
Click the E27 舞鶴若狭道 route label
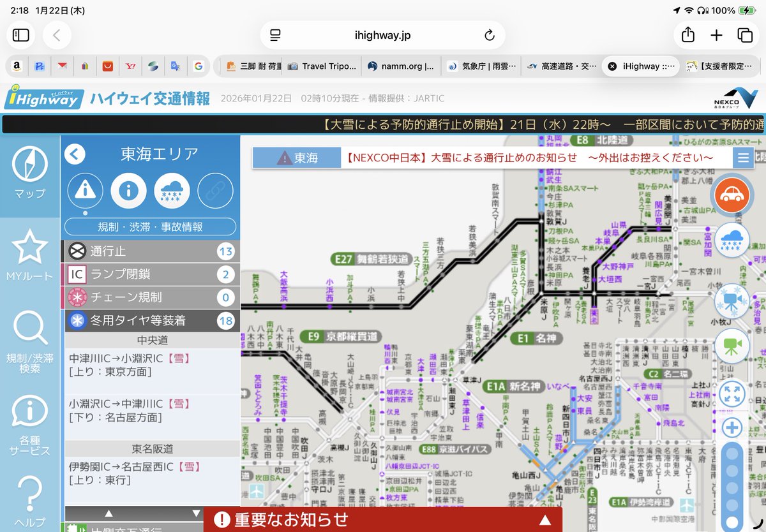tap(371, 259)
